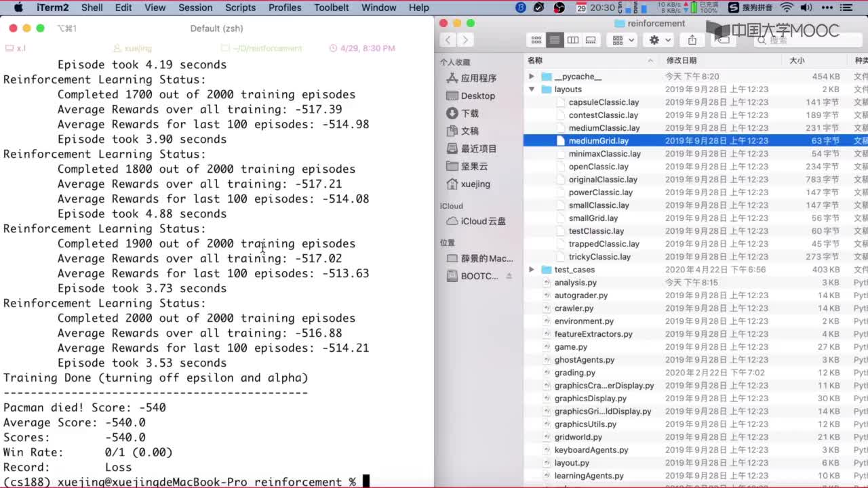Click the Wi-Fi icon in menu bar
The width and height of the screenshot is (868, 488).
point(787,7)
